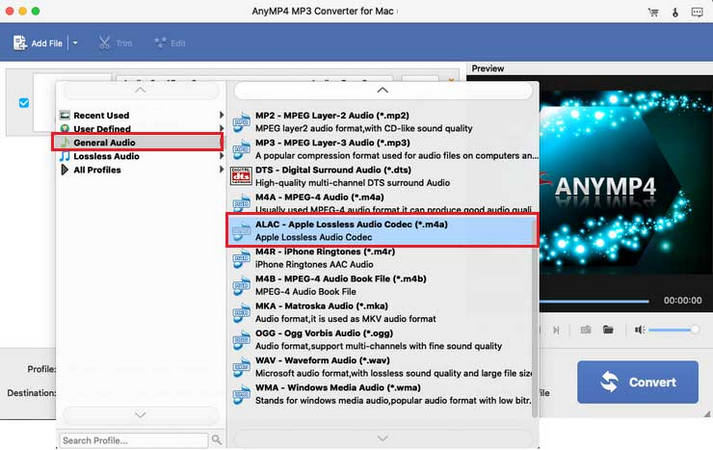Expand the Recent Used category arrow

[x=221, y=115]
